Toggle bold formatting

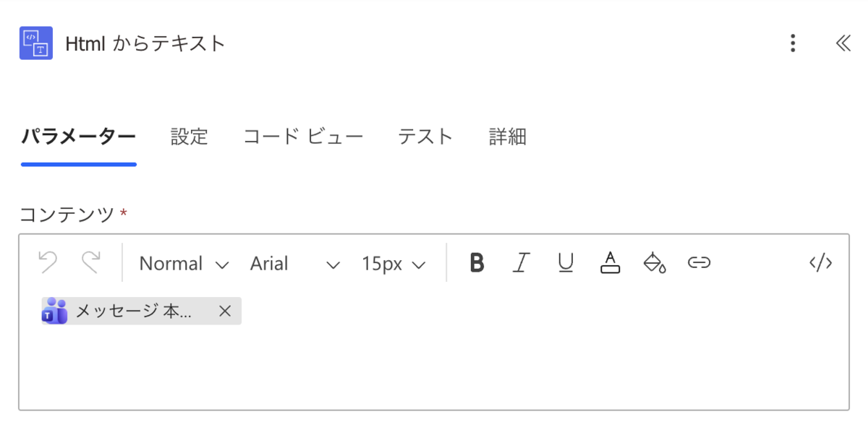476,263
